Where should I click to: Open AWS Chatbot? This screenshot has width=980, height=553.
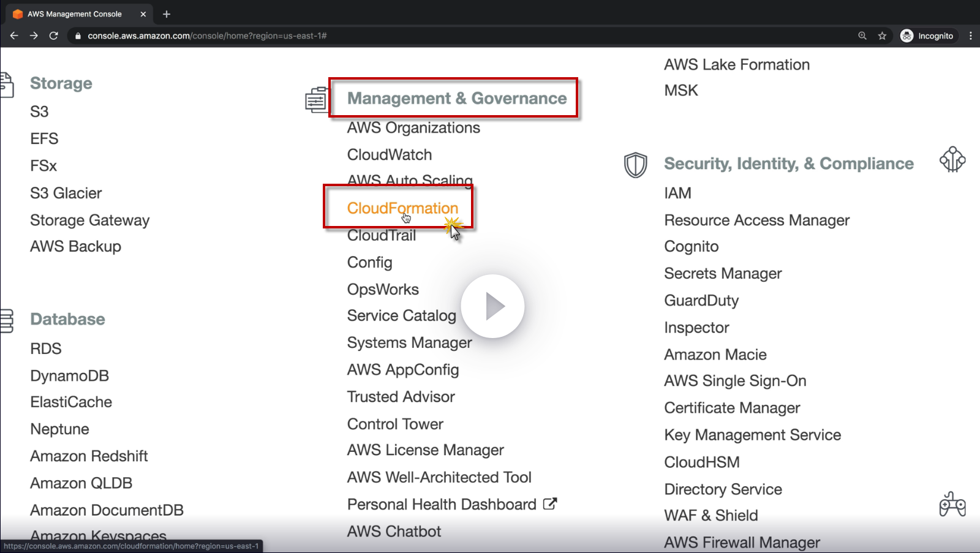point(394,531)
